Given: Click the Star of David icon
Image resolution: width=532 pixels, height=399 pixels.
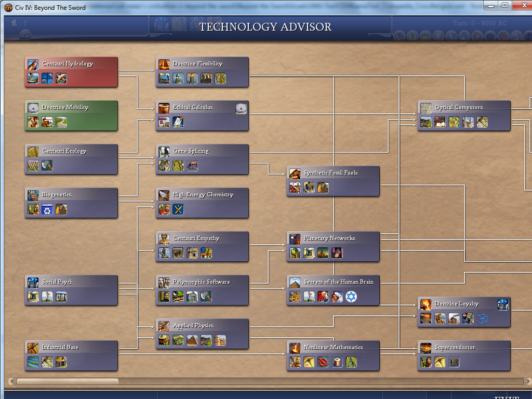Looking at the screenshot, I should [x=351, y=297].
